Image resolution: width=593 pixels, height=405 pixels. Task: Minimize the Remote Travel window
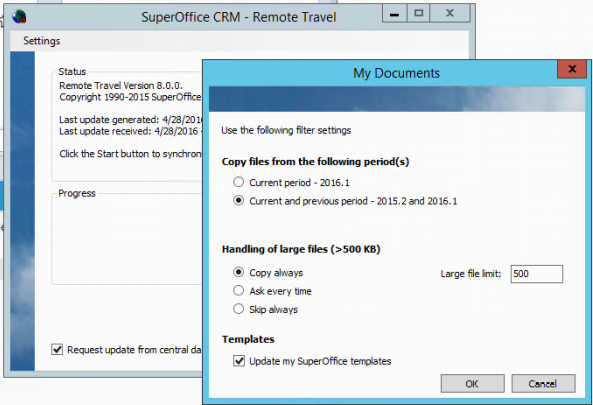click(x=394, y=14)
